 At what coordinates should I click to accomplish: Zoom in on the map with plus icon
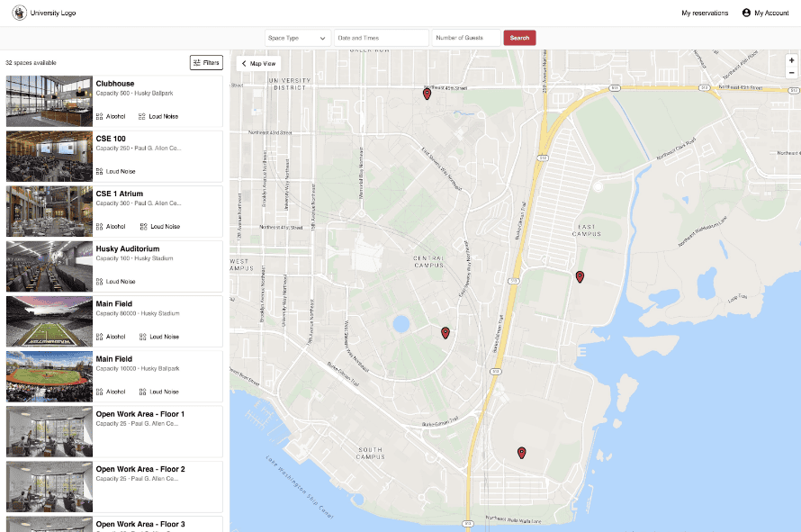point(791,60)
